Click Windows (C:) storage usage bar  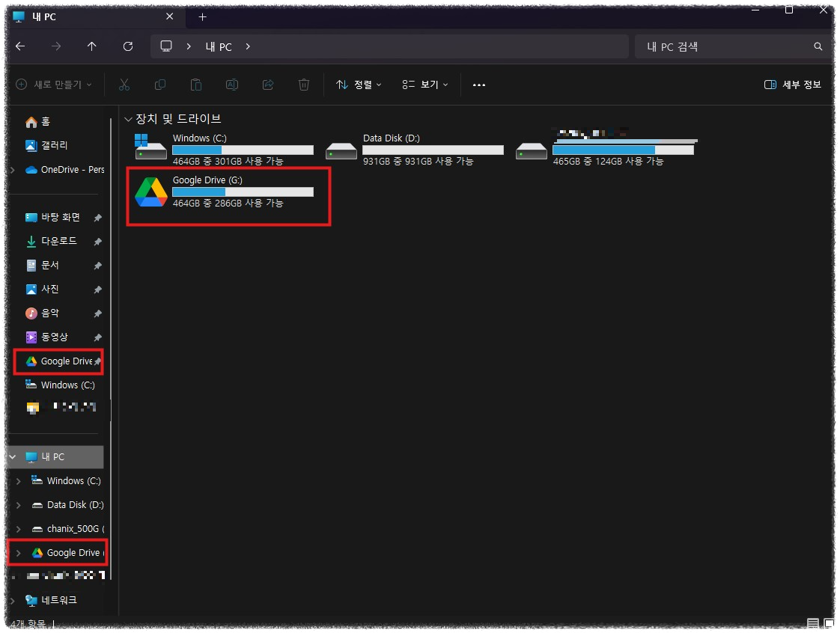tap(243, 150)
